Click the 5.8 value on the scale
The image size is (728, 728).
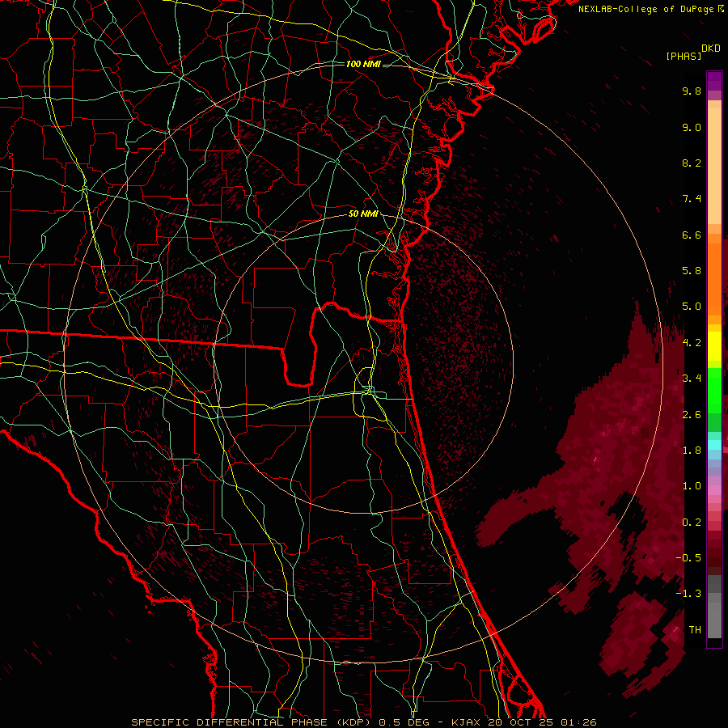pyautogui.click(x=692, y=271)
